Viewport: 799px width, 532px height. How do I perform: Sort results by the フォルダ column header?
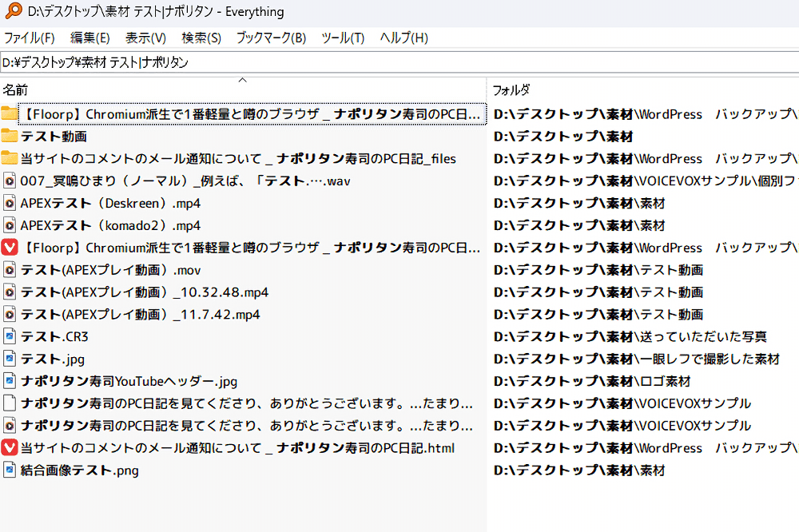coord(511,90)
